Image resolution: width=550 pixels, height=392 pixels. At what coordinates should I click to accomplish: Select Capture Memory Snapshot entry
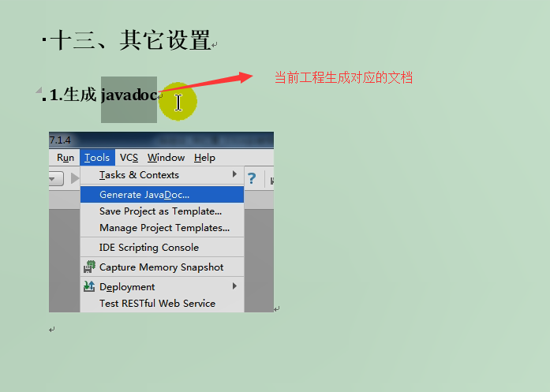[x=162, y=267]
